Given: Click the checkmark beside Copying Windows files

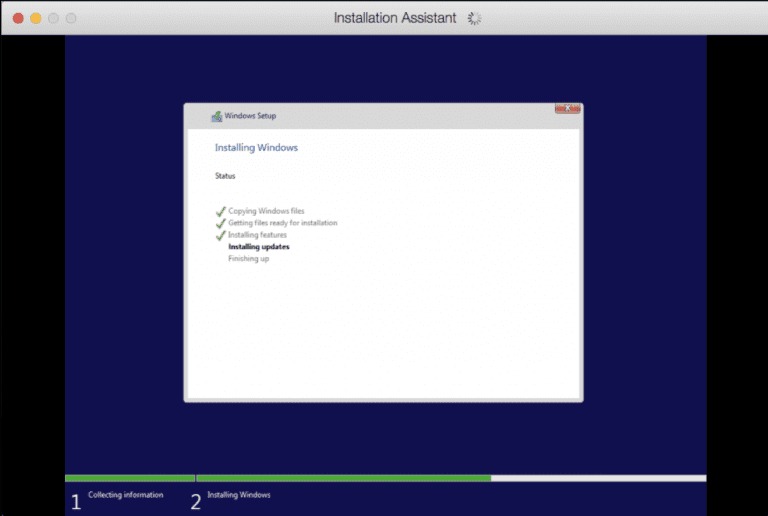Looking at the screenshot, I should tap(220, 212).
